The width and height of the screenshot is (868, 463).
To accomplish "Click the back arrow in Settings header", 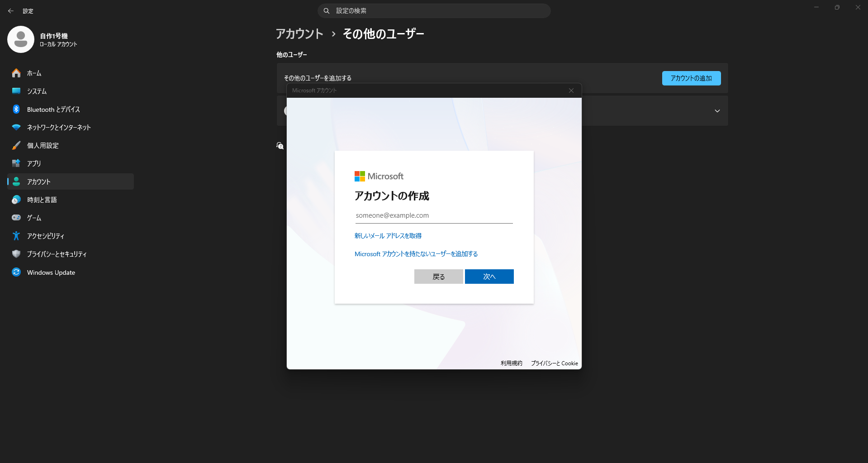I will 11,11.
